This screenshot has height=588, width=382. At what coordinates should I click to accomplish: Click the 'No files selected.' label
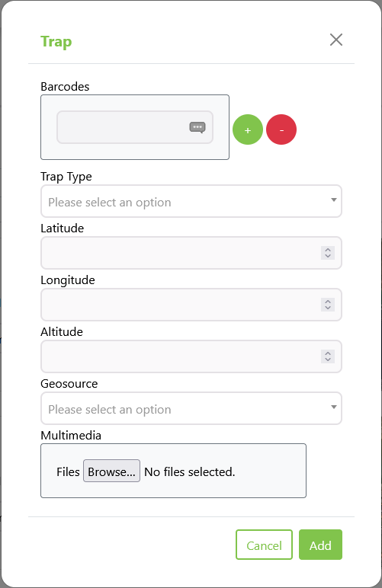click(x=190, y=471)
